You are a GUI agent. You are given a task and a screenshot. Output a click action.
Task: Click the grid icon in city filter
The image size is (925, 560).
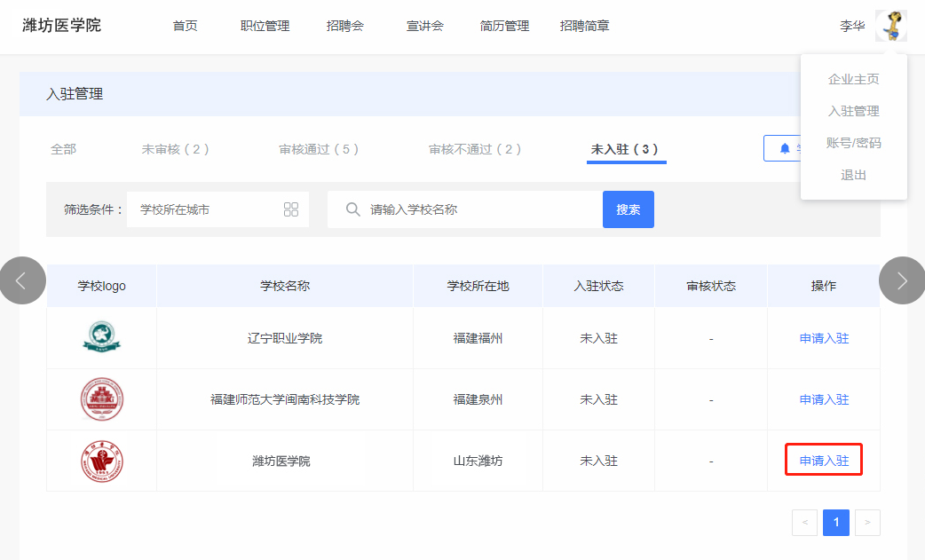pyautogui.click(x=291, y=209)
